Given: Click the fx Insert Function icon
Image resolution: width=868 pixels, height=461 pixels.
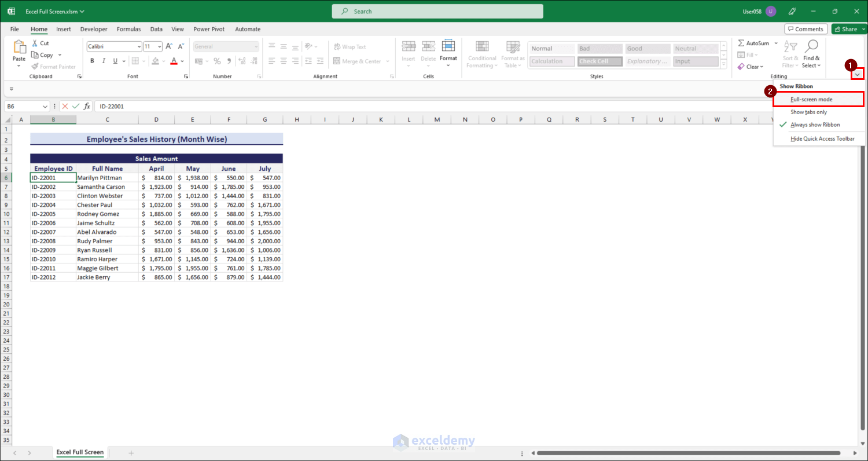Looking at the screenshot, I should point(87,106).
